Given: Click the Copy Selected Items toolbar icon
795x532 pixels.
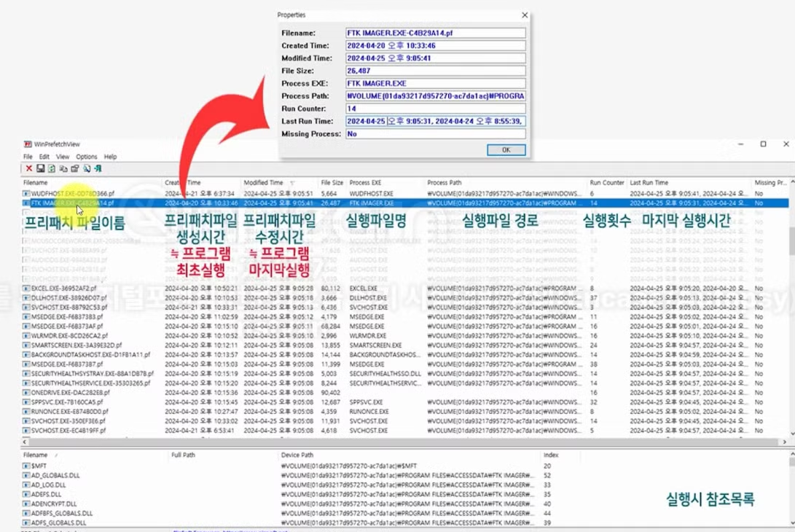Looking at the screenshot, I should click(63, 169).
